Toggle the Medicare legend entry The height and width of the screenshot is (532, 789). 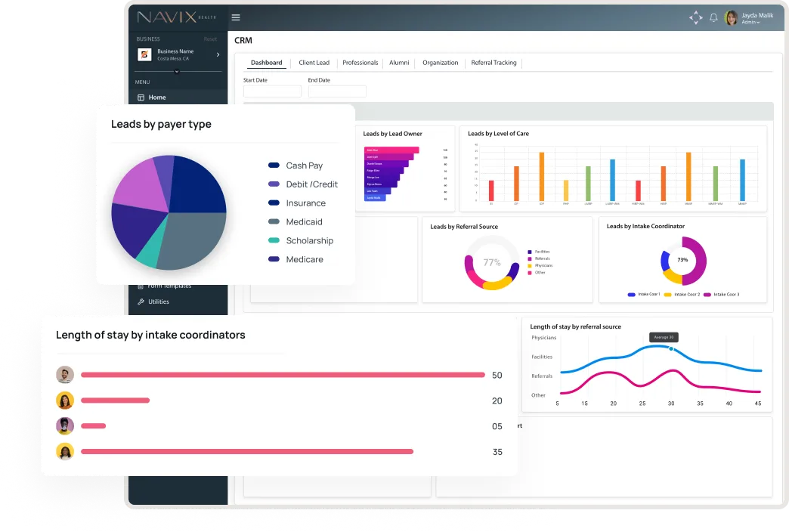pyautogui.click(x=274, y=259)
